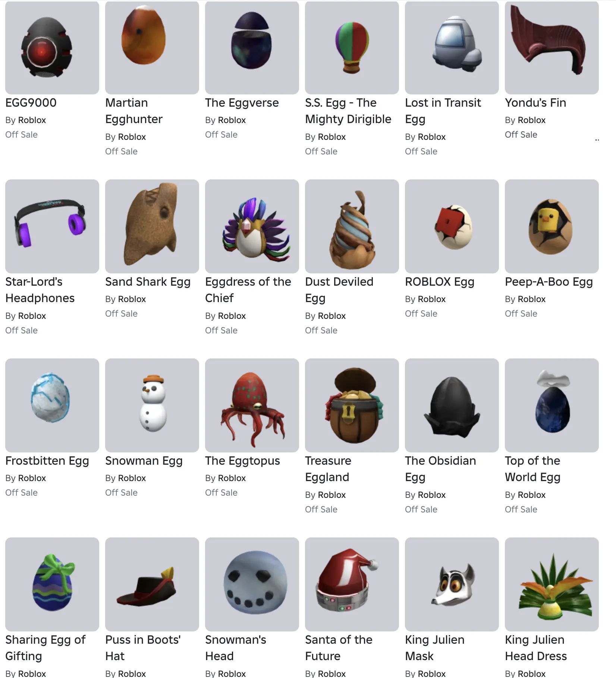Select the Martian Egghunter egg image
This screenshot has height=678, width=616.
click(x=152, y=47)
